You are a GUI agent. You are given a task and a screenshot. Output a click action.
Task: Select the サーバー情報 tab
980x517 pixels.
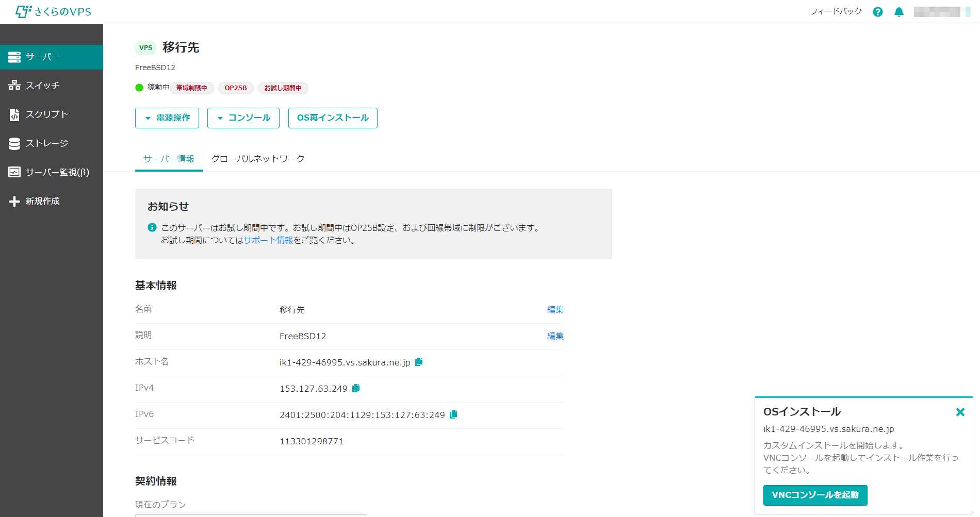click(x=169, y=159)
